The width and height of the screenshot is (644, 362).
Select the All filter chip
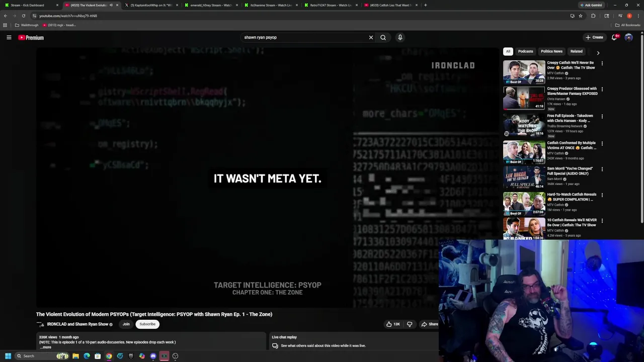click(x=508, y=51)
